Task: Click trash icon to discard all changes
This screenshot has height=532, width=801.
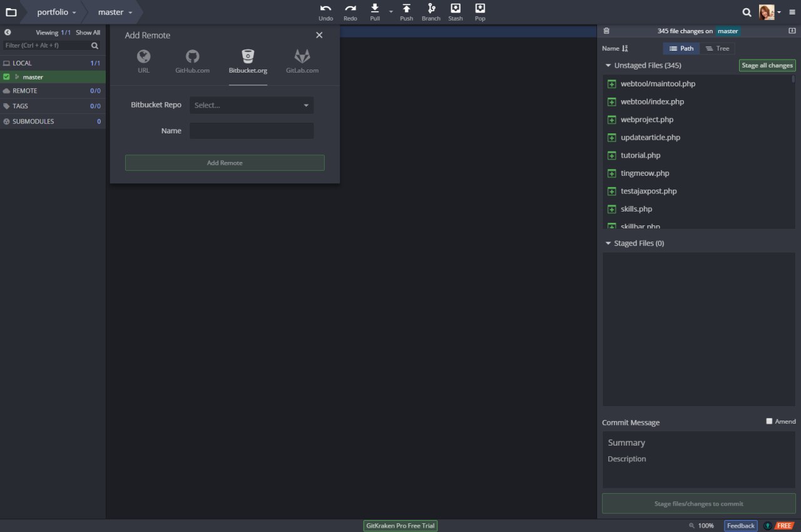Action: pos(606,31)
